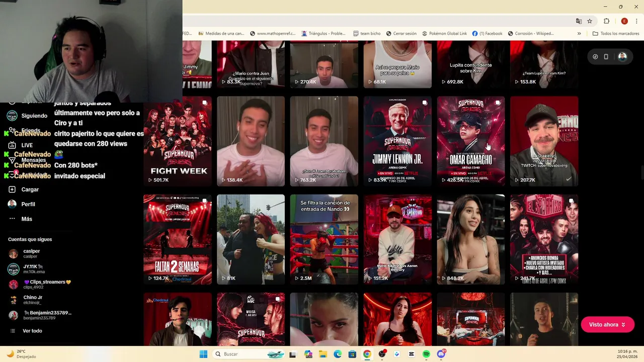Open Microsoft 365 Copilot taskbar icon
This screenshot has width=644, height=362.
[x=308, y=354]
